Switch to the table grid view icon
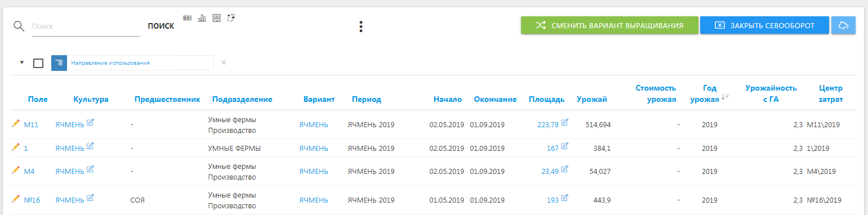Image resolution: width=868 pixels, height=215 pixels. coord(188,18)
